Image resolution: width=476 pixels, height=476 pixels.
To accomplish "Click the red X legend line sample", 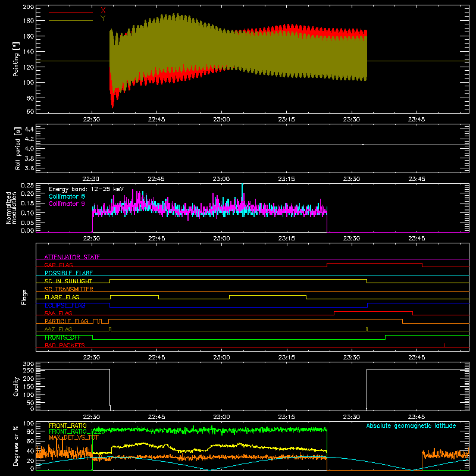I will click(x=71, y=12).
